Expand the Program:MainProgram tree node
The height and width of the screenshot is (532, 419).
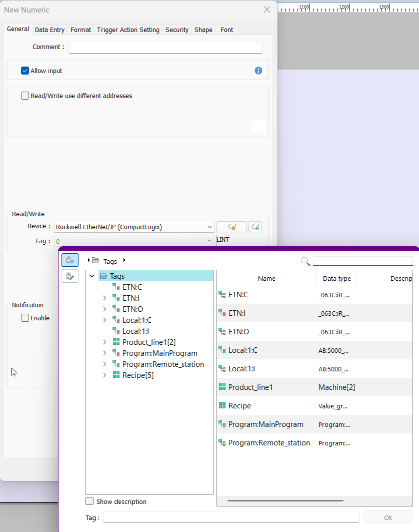click(x=104, y=353)
